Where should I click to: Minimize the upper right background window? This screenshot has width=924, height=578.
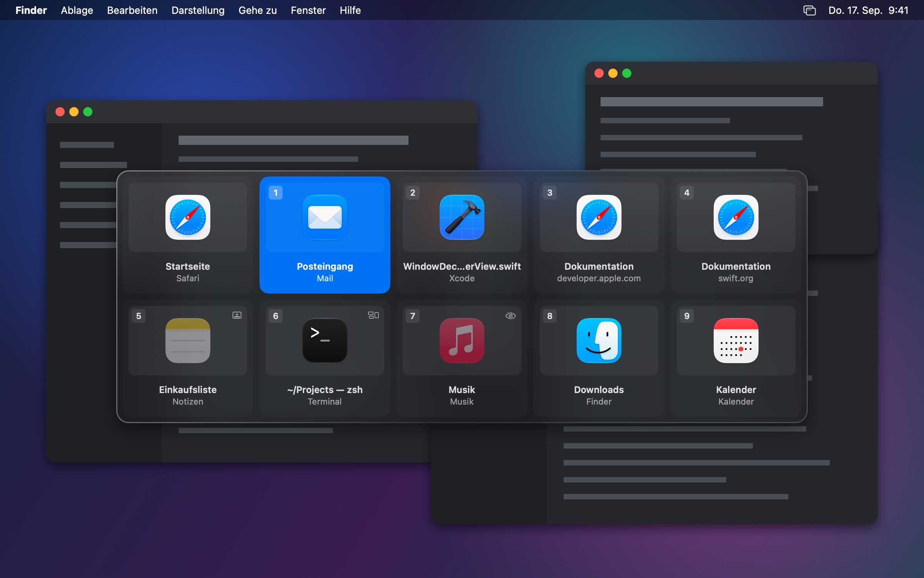point(613,73)
